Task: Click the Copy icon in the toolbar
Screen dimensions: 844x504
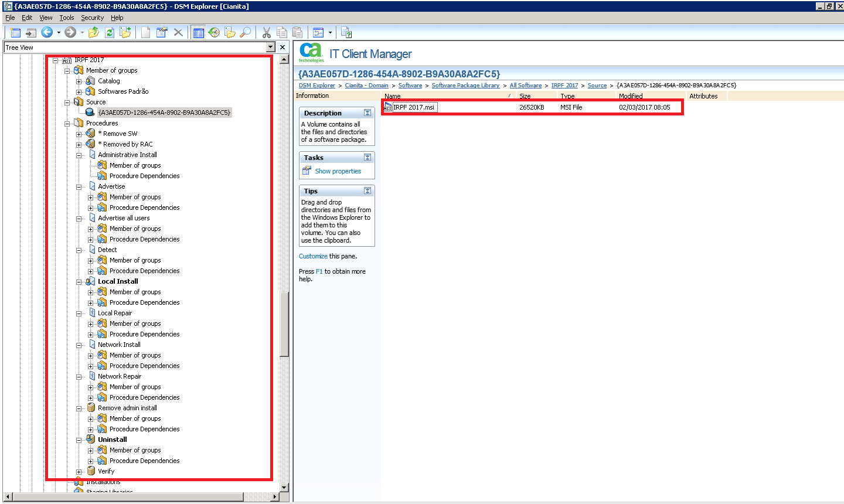Action: click(282, 32)
